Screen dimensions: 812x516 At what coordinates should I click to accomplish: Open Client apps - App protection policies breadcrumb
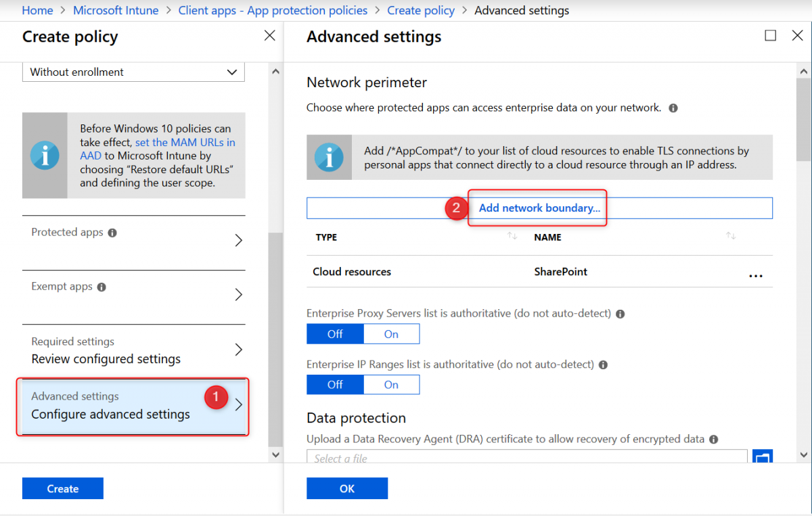click(x=273, y=10)
